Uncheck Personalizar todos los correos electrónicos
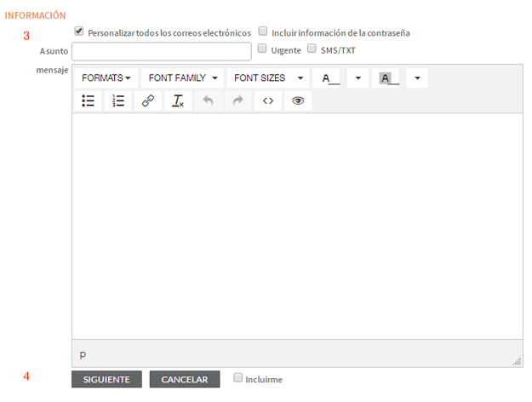The width and height of the screenshot is (532, 402). coord(79,32)
